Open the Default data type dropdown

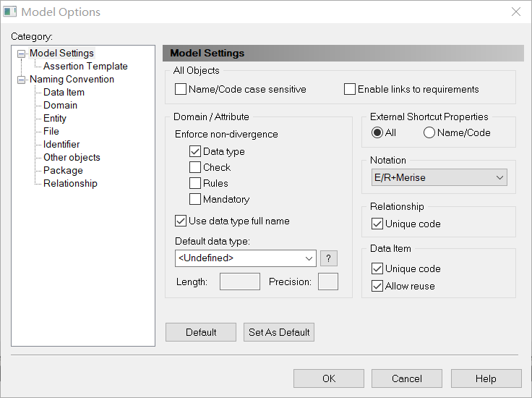tap(246, 258)
